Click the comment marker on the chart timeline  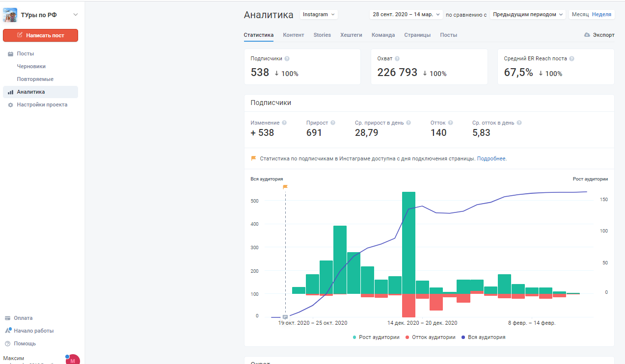tap(285, 317)
